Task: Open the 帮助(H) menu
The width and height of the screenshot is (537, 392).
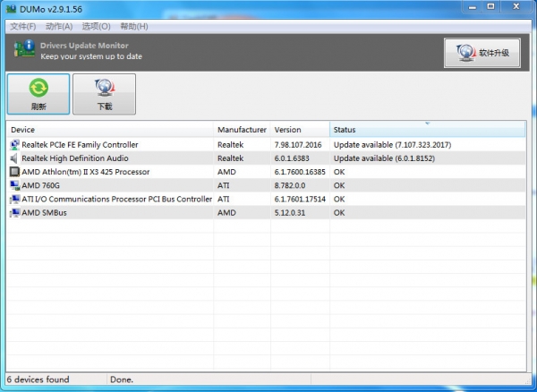Action: 133,26
